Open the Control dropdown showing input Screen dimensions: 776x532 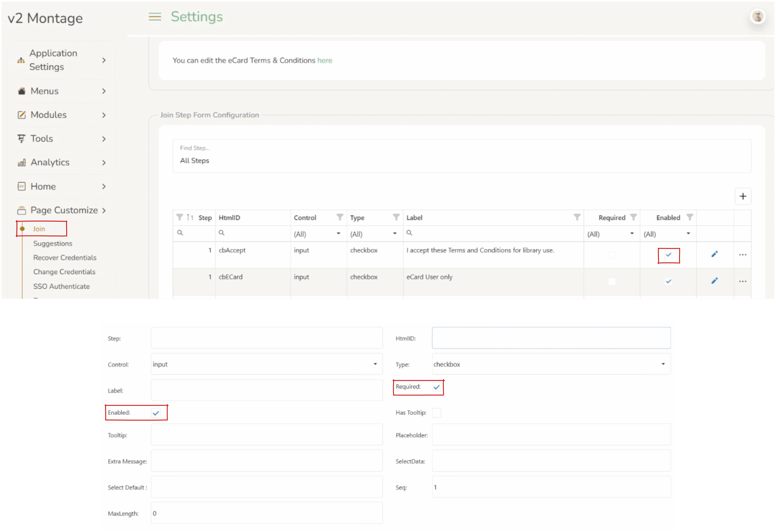(x=266, y=364)
